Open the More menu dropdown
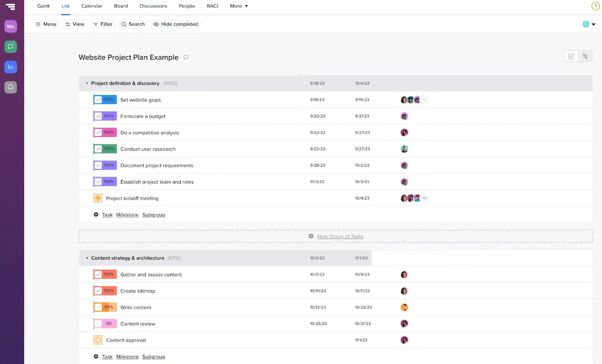The width and height of the screenshot is (602, 364). 239,6
